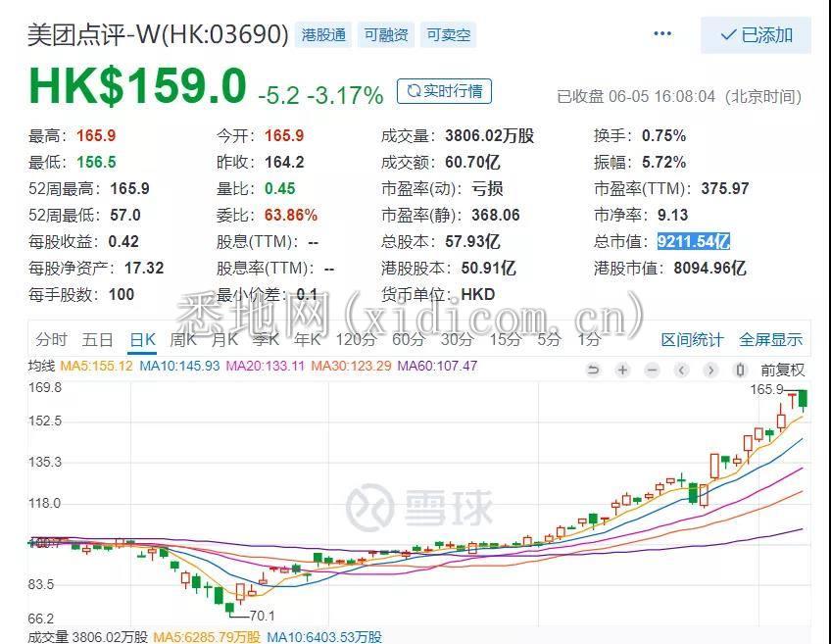Click the candlestick chart style icon

[x=741, y=370]
